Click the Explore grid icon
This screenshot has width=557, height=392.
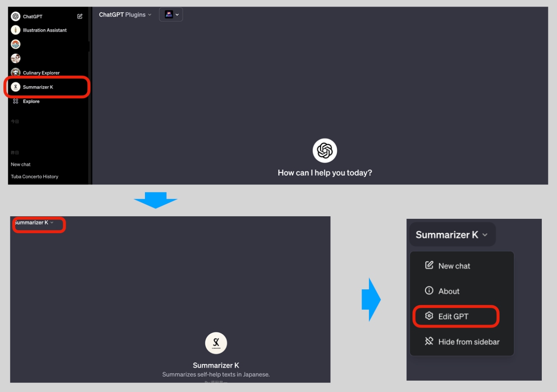(16, 101)
